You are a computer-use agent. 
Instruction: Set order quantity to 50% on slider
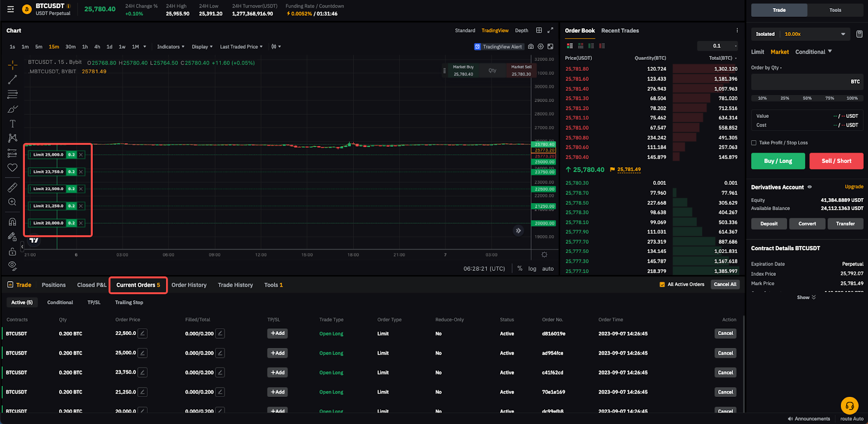(807, 98)
